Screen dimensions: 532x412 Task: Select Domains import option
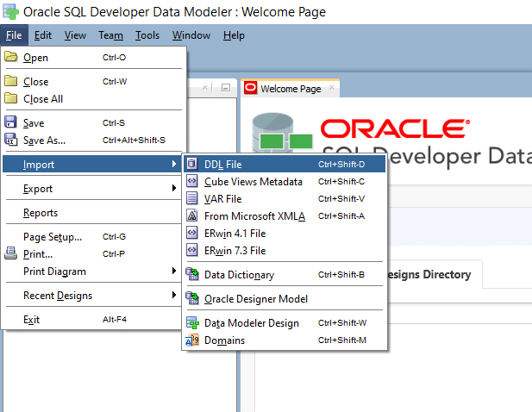[285, 340]
